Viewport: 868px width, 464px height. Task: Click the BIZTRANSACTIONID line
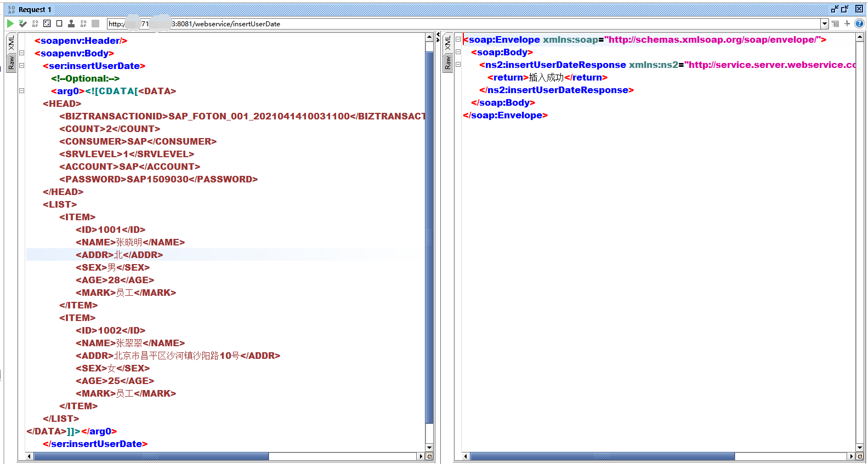click(242, 116)
